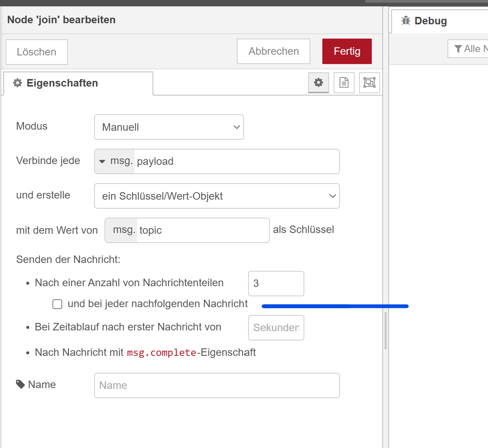488x448 pixels.
Task: Click the 'mit dem Wert von' label
Action: pyautogui.click(x=57, y=230)
